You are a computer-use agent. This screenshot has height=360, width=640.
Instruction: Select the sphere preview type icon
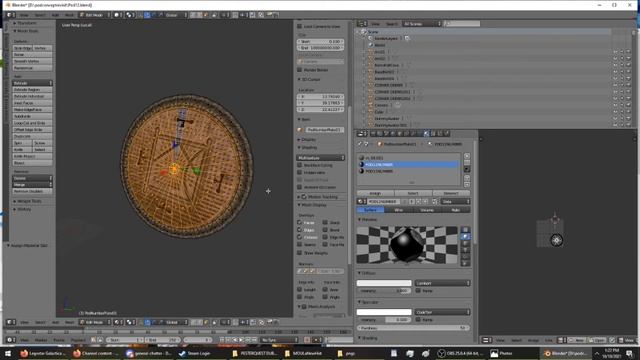coord(465,237)
